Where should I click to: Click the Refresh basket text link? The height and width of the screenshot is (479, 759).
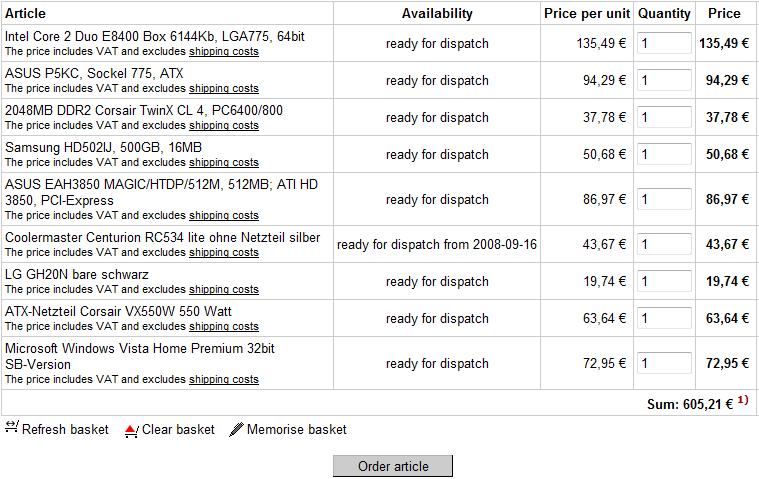pos(65,429)
